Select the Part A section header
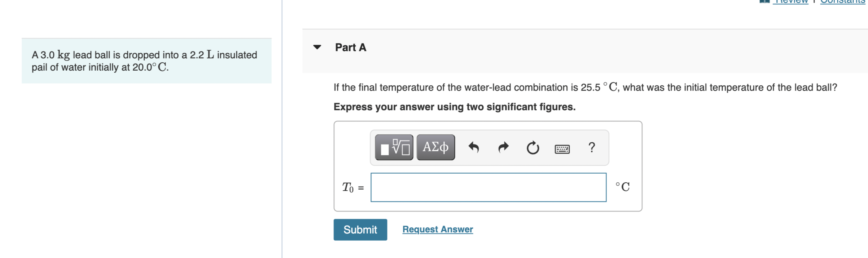The height and width of the screenshot is (258, 868). [x=350, y=47]
